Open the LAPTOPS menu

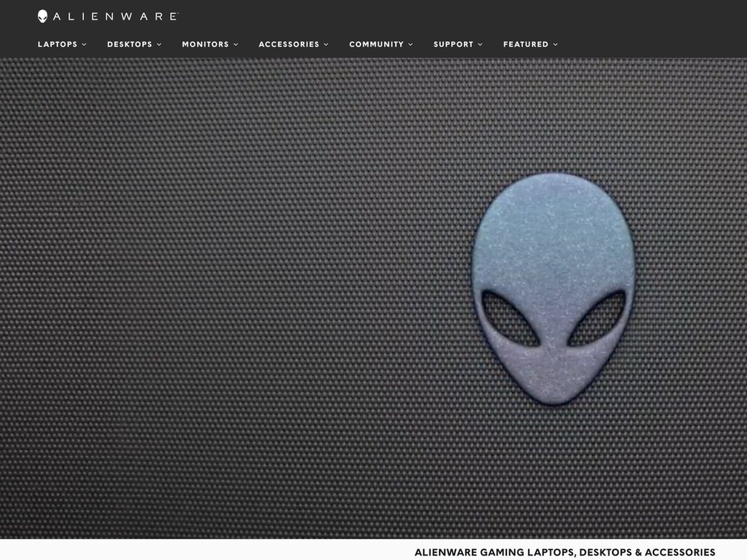(57, 45)
